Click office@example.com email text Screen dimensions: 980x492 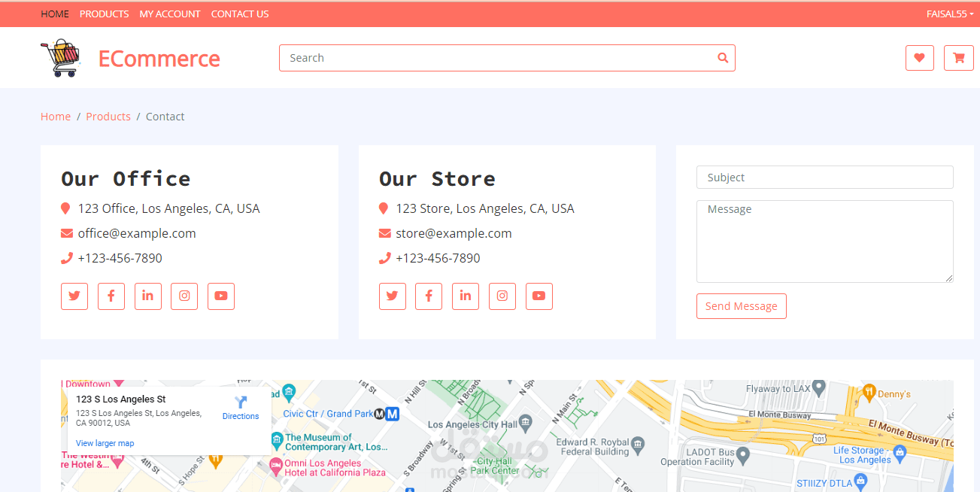(137, 233)
